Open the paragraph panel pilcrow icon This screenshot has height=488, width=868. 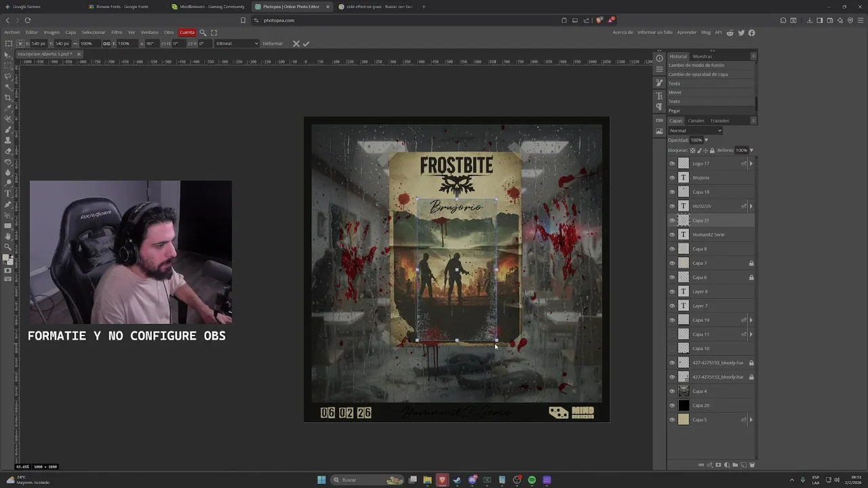(659, 107)
